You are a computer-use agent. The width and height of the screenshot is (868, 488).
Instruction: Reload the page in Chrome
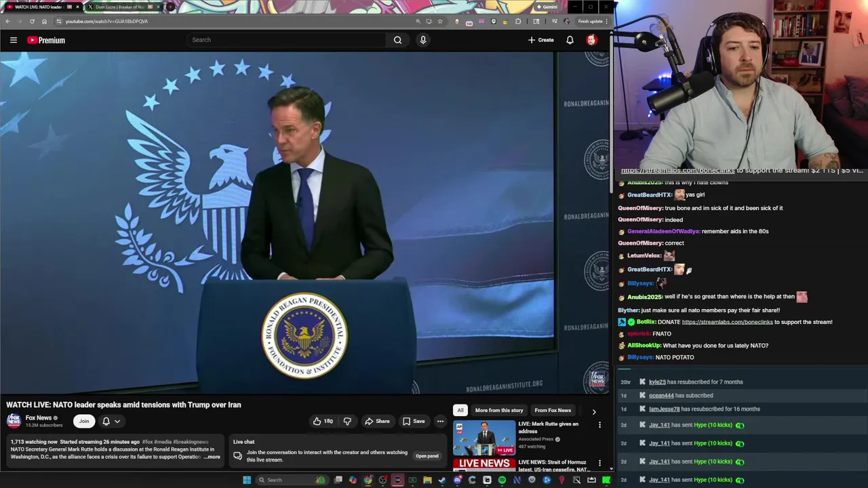click(32, 21)
